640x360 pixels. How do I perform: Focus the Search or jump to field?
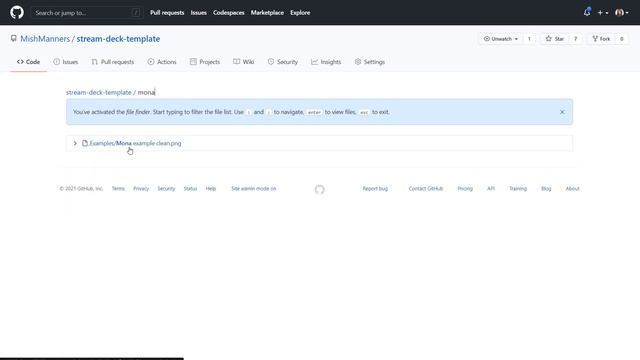pyautogui.click(x=86, y=13)
